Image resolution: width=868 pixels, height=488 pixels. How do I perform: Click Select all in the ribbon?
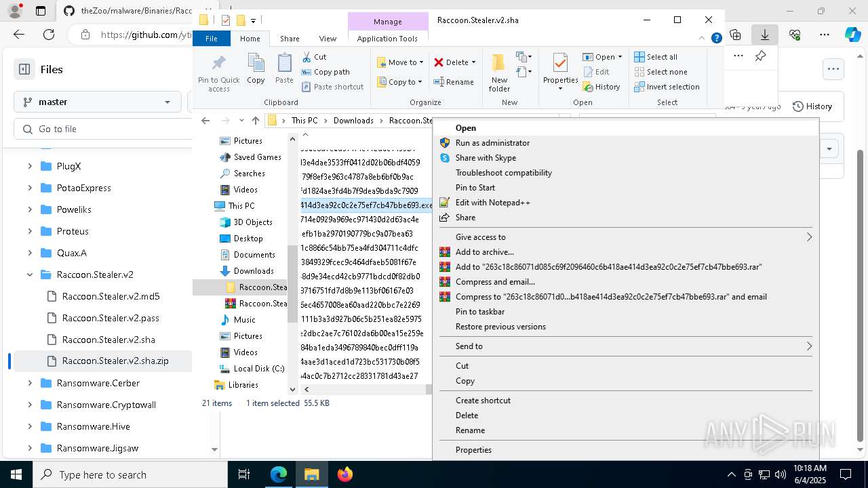[656, 57]
